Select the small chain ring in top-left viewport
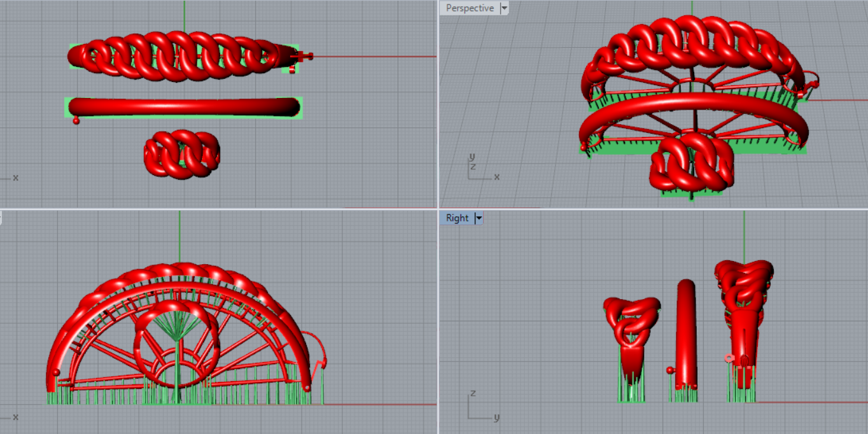 [181, 153]
